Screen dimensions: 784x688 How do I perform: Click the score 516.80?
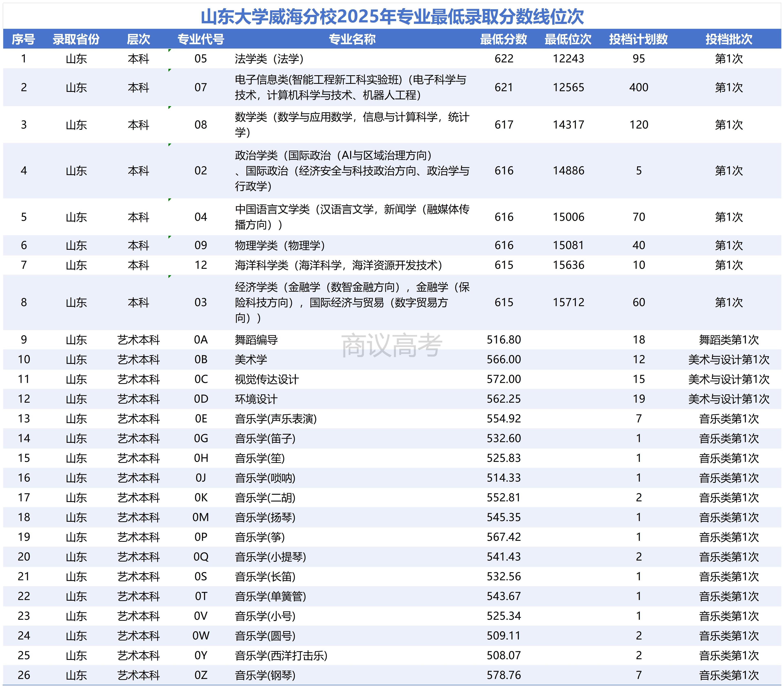pyautogui.click(x=504, y=340)
